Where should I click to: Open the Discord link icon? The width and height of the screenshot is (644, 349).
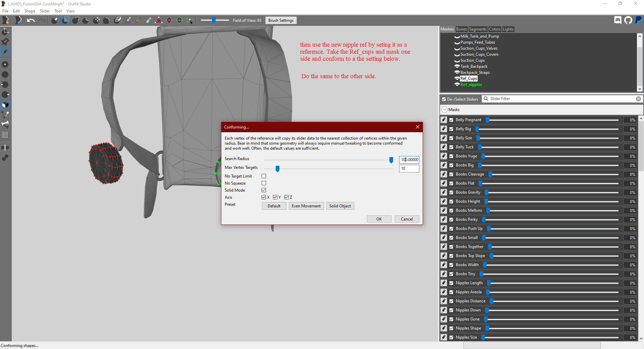coord(618,20)
